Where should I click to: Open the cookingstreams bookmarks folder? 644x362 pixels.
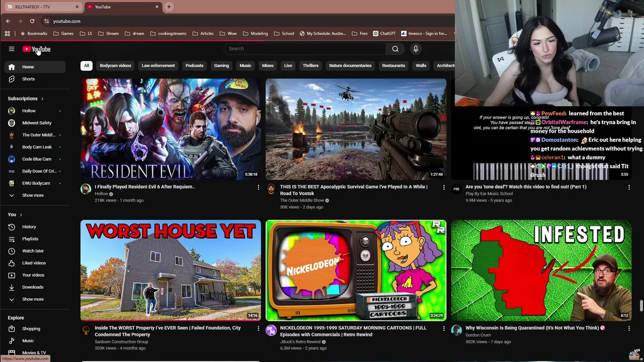(x=168, y=34)
